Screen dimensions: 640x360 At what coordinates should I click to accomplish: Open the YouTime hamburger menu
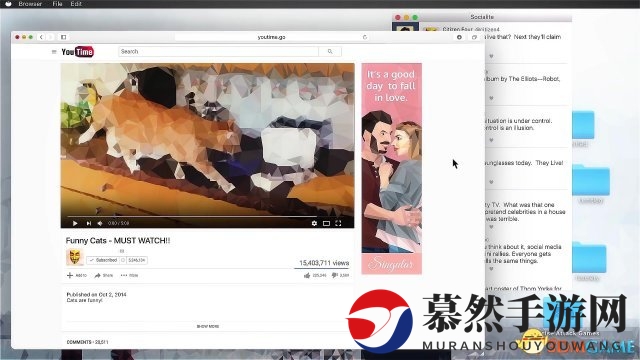(54, 52)
